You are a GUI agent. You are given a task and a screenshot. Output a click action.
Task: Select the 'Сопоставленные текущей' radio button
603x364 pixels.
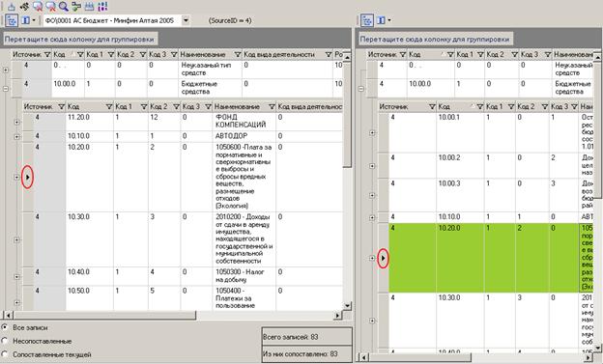(5, 354)
